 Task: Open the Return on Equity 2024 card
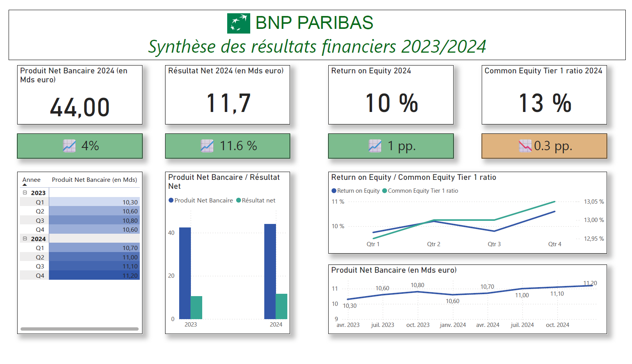click(391, 95)
